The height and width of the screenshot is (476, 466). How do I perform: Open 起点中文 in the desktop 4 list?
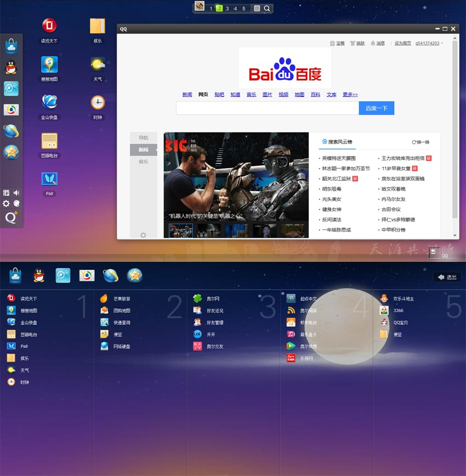tap(302, 299)
